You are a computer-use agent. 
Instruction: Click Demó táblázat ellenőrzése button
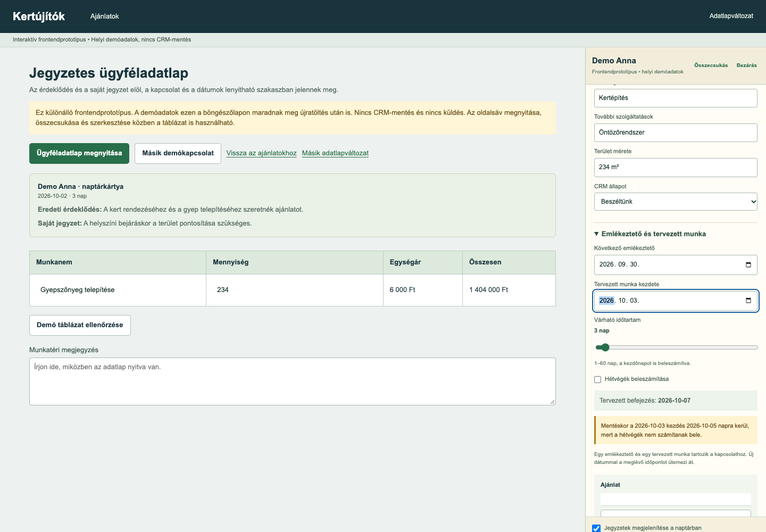coord(80,325)
